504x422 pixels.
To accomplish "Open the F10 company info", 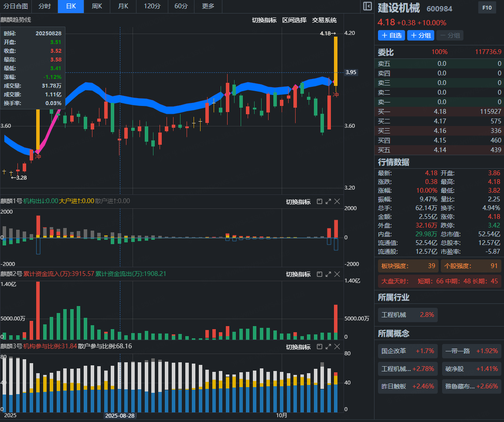I will [487, 8].
